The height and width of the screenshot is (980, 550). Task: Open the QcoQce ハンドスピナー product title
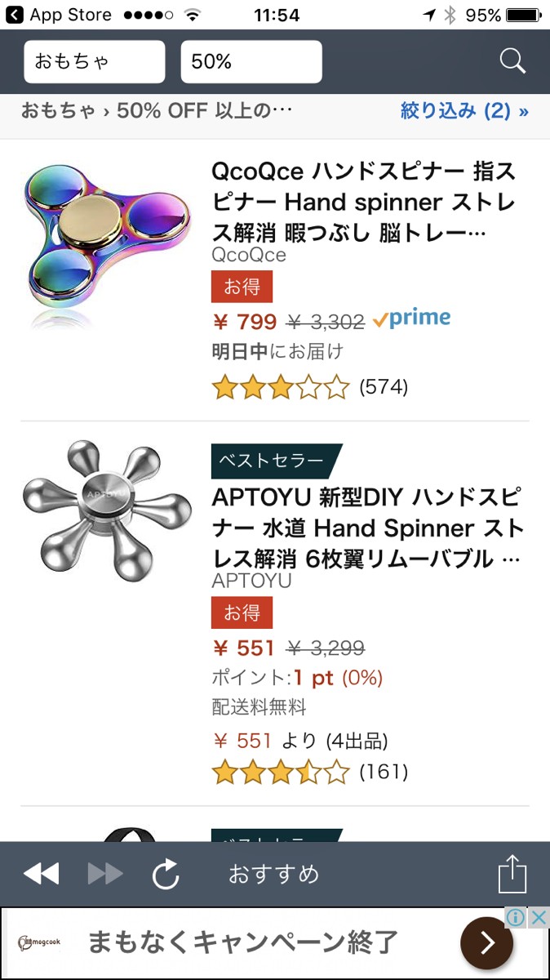coord(363,203)
